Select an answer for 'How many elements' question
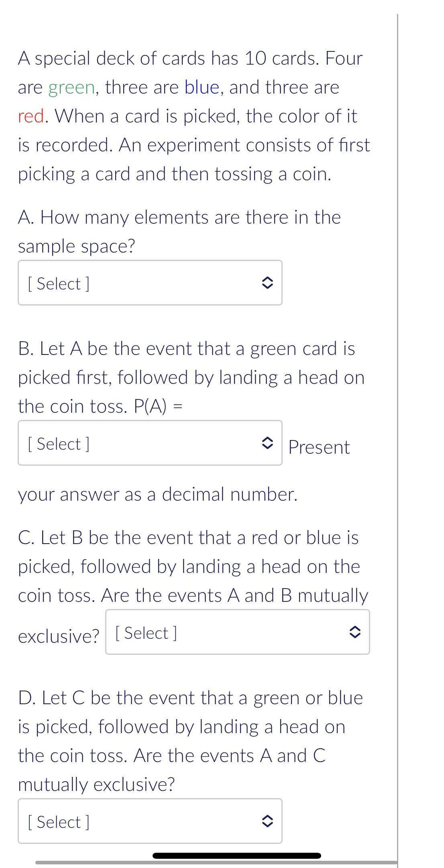 coord(151,283)
